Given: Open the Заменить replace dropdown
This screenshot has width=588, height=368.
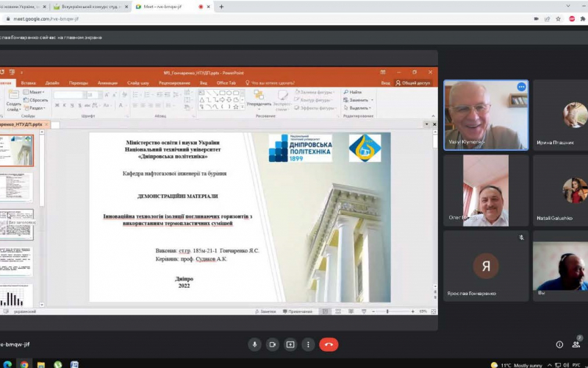Looking at the screenshot, I should click(358, 100).
